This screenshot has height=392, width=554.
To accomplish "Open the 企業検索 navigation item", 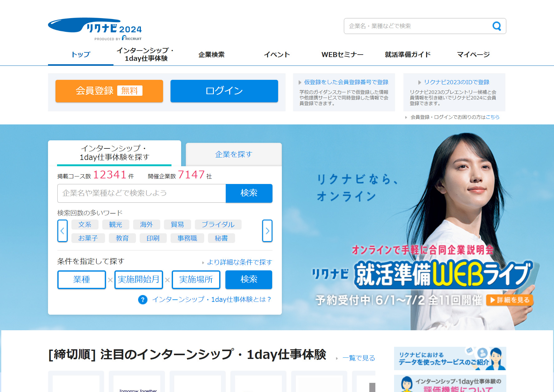I will point(212,55).
